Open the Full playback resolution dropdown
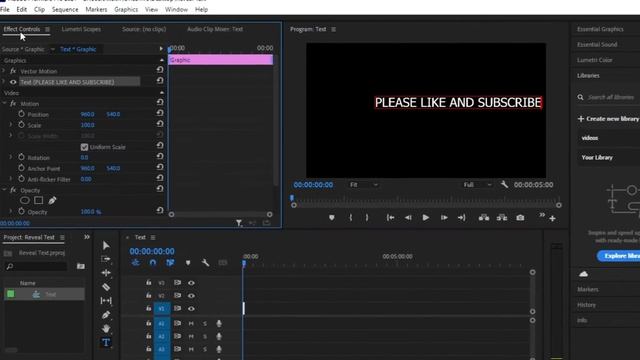Image resolution: width=640 pixels, height=360 pixels. pyautogui.click(x=478, y=185)
